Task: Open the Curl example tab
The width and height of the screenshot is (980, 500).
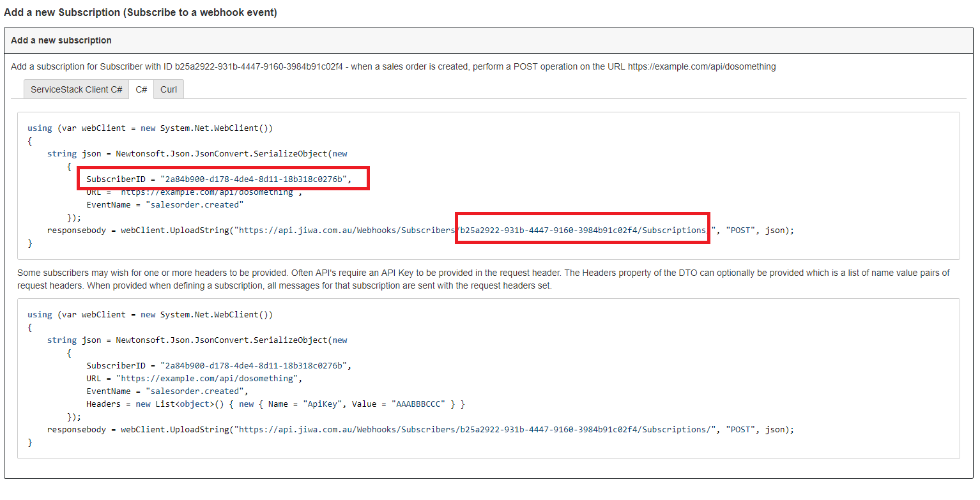Action: [169, 89]
